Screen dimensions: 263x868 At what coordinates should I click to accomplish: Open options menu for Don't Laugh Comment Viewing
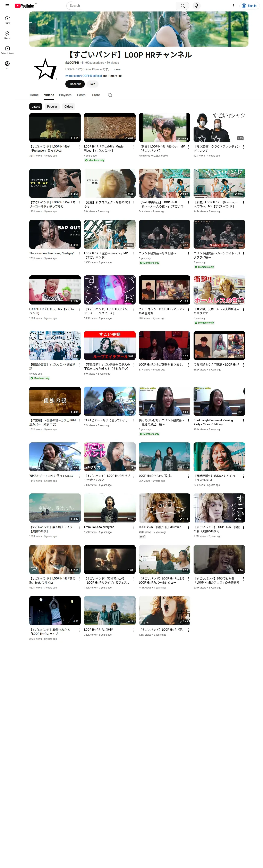pos(244,421)
